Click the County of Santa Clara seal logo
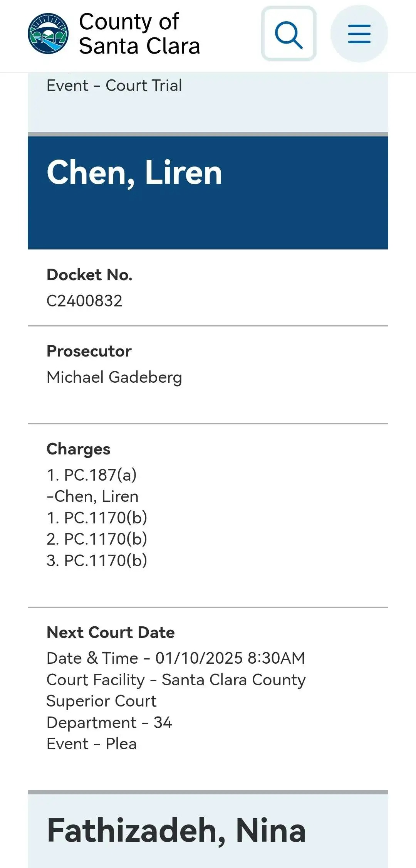The image size is (416, 868). pyautogui.click(x=49, y=34)
